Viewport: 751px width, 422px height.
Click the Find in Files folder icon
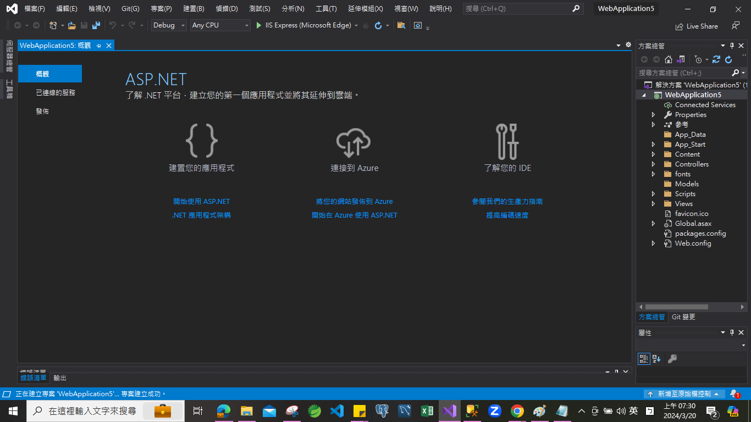pyautogui.click(x=401, y=25)
